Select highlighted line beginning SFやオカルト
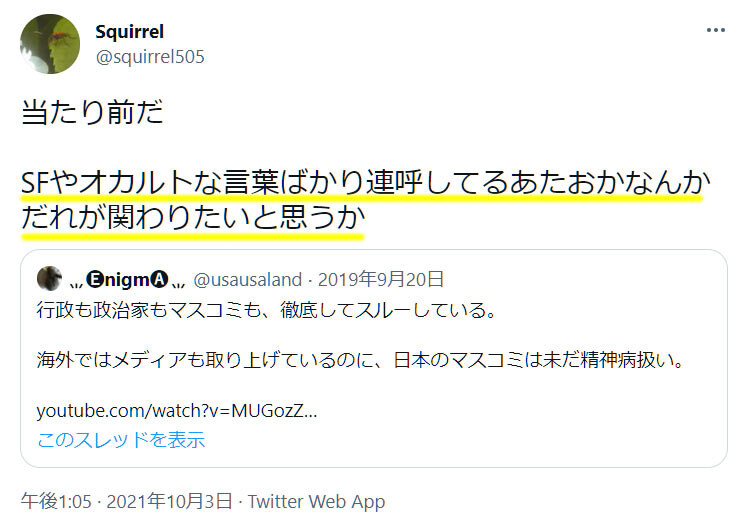 366,182
